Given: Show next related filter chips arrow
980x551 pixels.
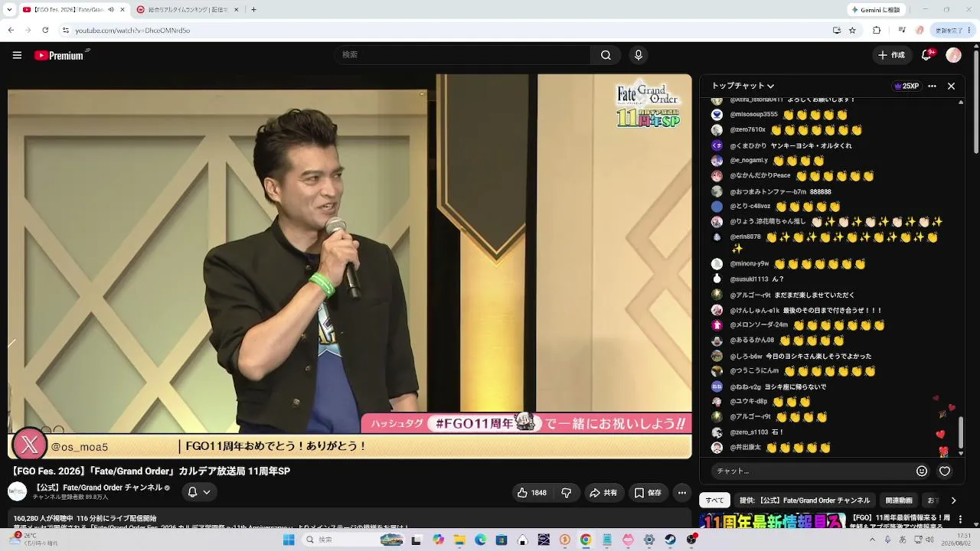Looking at the screenshot, I should point(953,500).
